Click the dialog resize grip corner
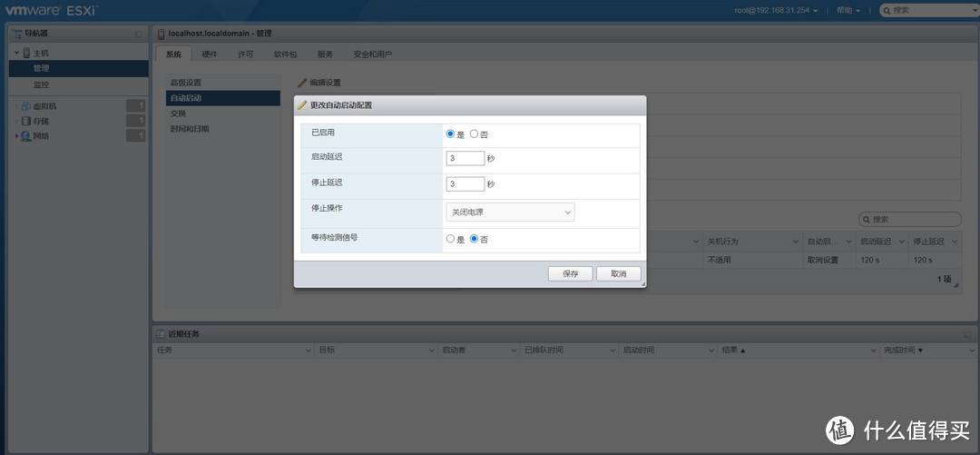Screen dimensions: 980x455 point(642,284)
